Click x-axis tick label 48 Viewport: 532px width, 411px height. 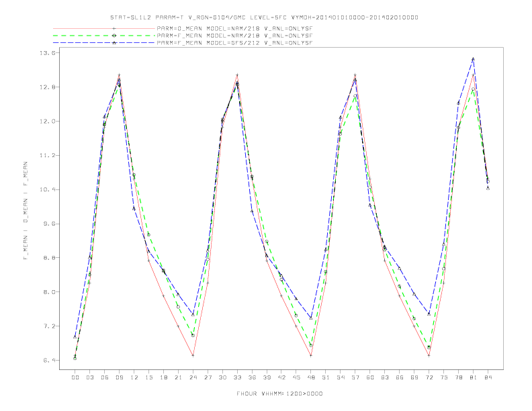click(x=311, y=377)
